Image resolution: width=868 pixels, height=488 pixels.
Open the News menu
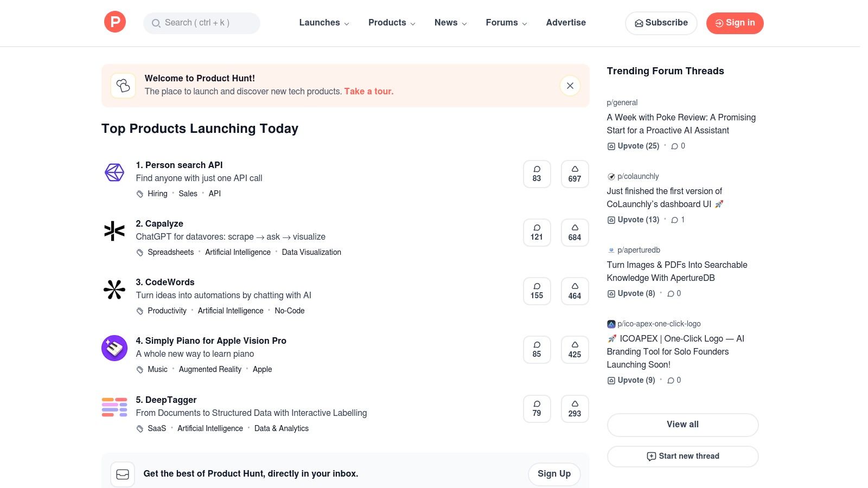(x=450, y=23)
